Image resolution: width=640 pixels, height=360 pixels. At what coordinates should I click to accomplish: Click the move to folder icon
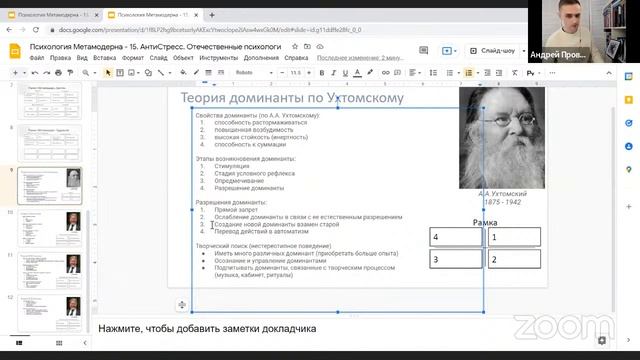[x=307, y=47]
